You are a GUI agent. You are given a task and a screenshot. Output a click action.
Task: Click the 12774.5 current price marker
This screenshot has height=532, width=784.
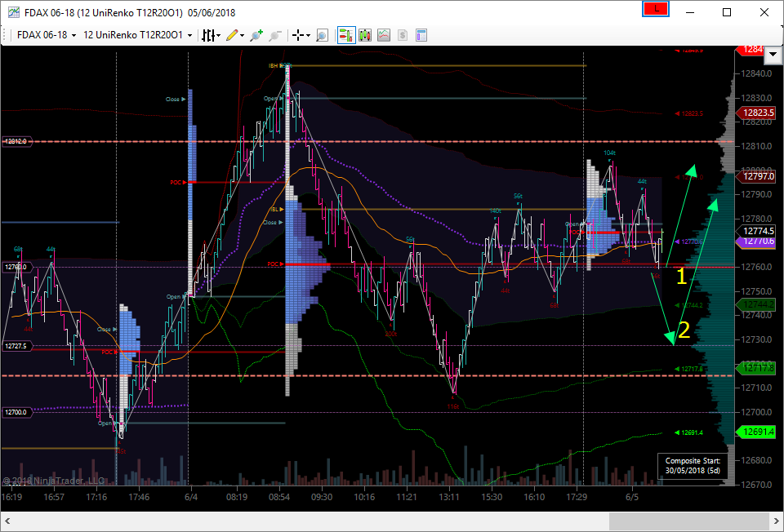click(x=755, y=231)
